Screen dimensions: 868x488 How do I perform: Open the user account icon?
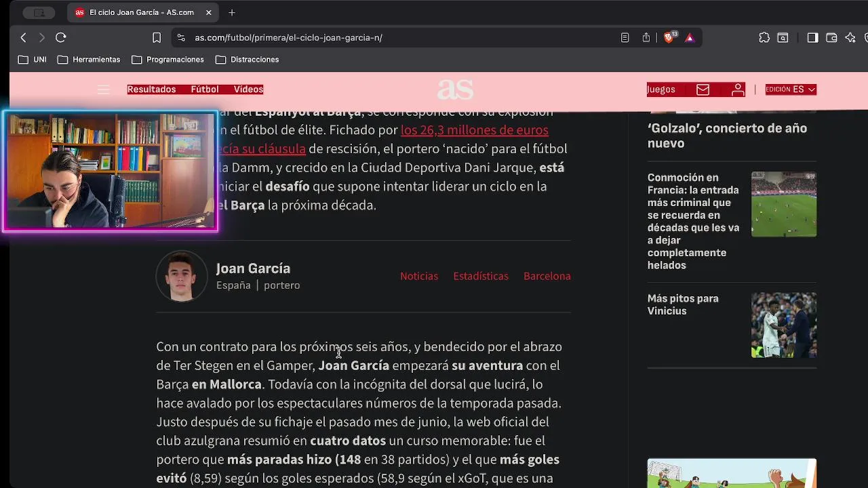738,89
